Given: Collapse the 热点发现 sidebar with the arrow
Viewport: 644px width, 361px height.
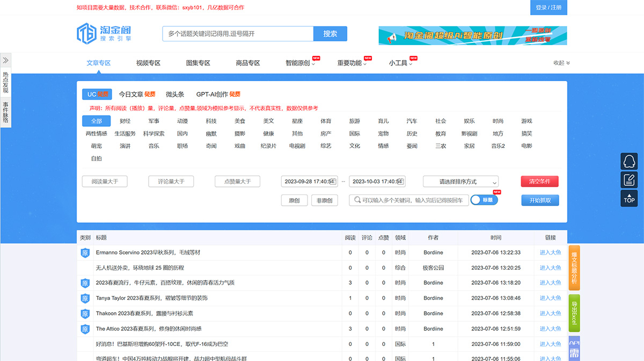Looking at the screenshot, I should tap(5, 60).
